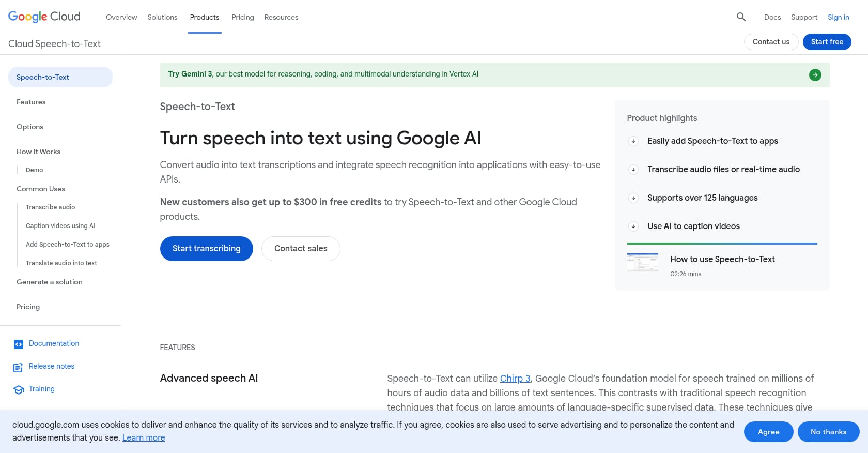Viewport: 868px width, 453px height.
Task: Click the Contact us button
Action: coord(771,42)
